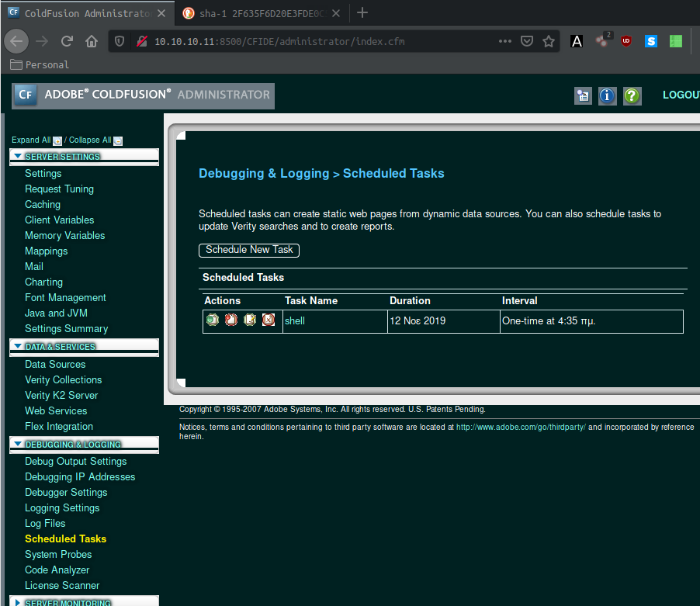Go back with browser back arrow
This screenshot has height=606, width=700.
(16, 41)
